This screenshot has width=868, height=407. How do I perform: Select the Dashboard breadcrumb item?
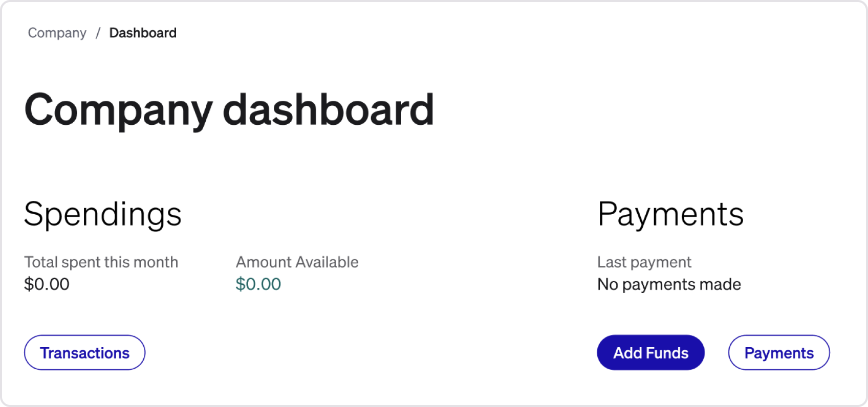click(x=143, y=33)
